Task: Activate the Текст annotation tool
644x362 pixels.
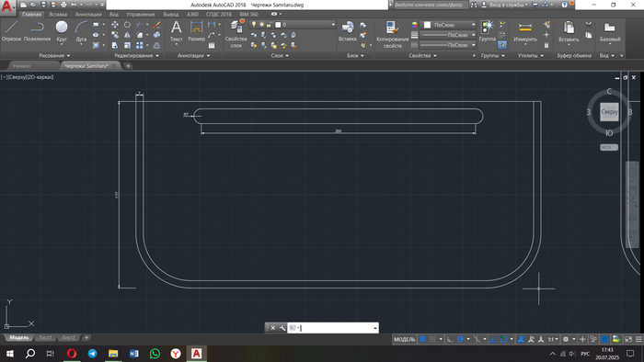Action: point(177,31)
